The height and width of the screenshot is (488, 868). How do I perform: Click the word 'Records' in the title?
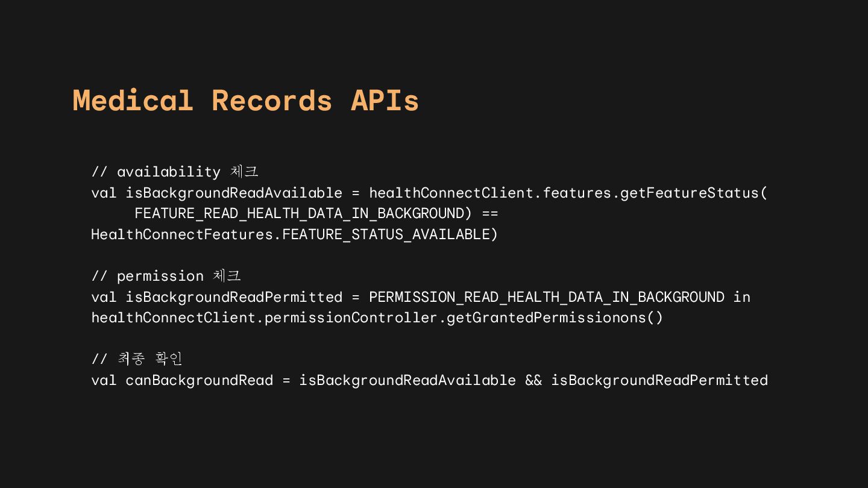point(272,100)
